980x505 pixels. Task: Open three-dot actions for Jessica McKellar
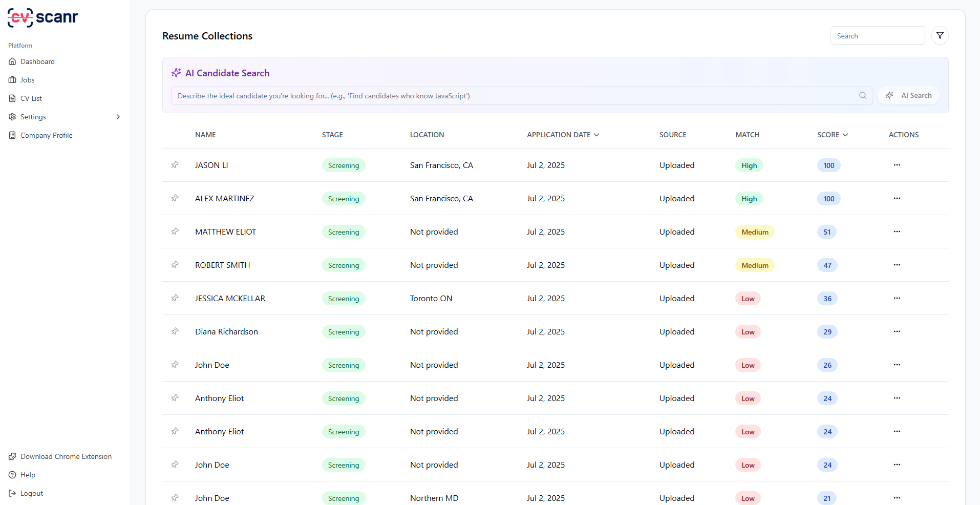pos(897,298)
